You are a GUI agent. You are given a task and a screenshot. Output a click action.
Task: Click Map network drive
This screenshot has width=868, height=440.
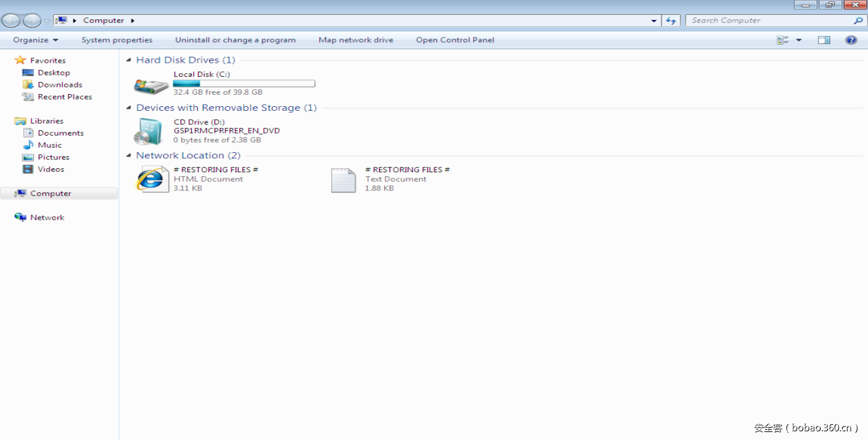356,40
